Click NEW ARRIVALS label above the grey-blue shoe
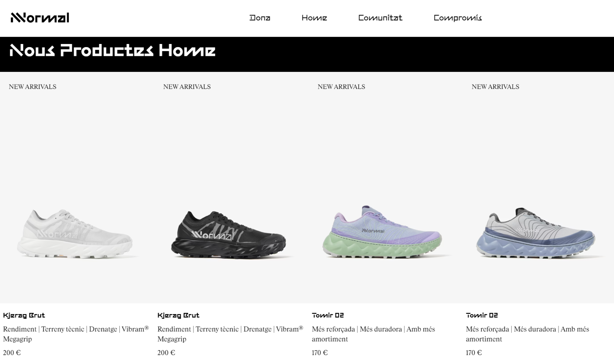The height and width of the screenshot is (364, 614). (x=495, y=87)
